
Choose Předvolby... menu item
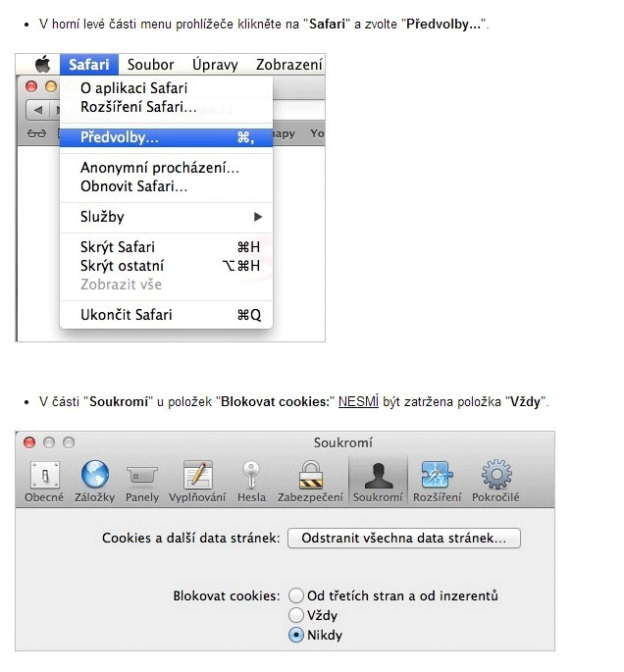coord(166,137)
